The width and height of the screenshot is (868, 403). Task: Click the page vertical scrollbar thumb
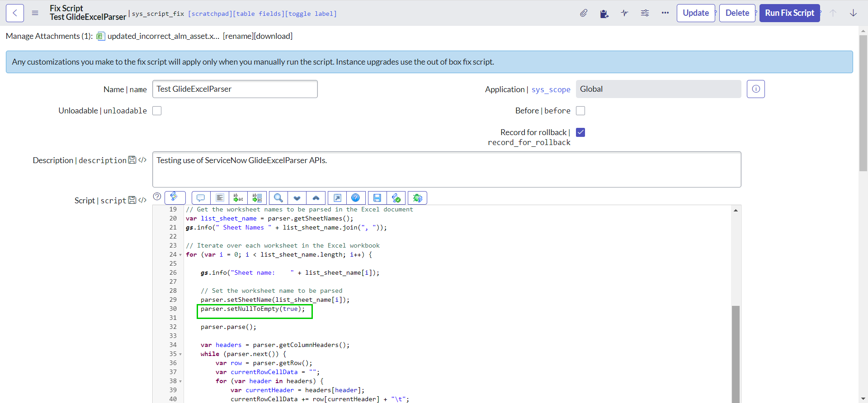pyautogui.click(x=863, y=103)
